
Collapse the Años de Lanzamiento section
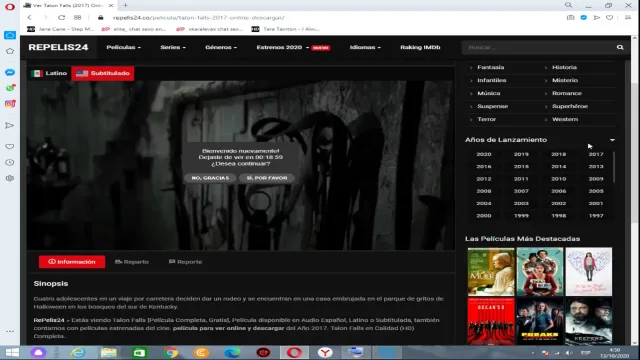612,140
